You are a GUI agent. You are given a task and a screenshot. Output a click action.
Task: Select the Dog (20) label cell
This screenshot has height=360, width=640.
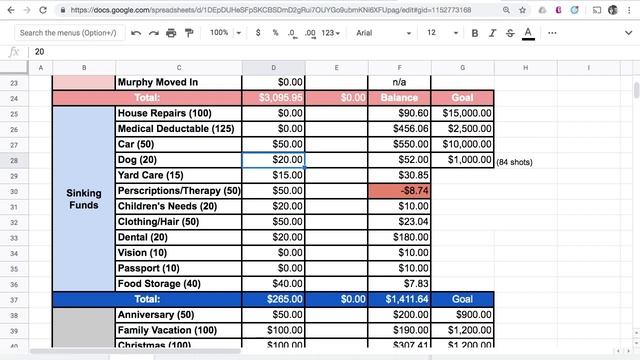178,160
